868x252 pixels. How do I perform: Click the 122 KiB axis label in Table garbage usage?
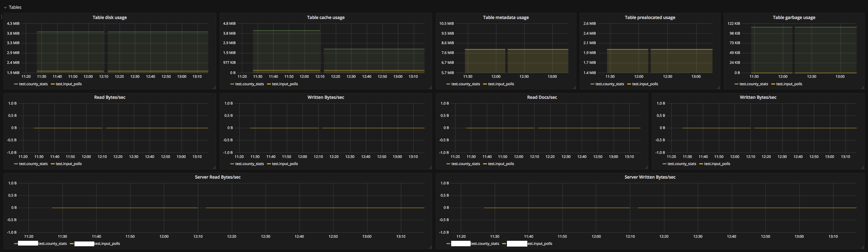click(734, 23)
